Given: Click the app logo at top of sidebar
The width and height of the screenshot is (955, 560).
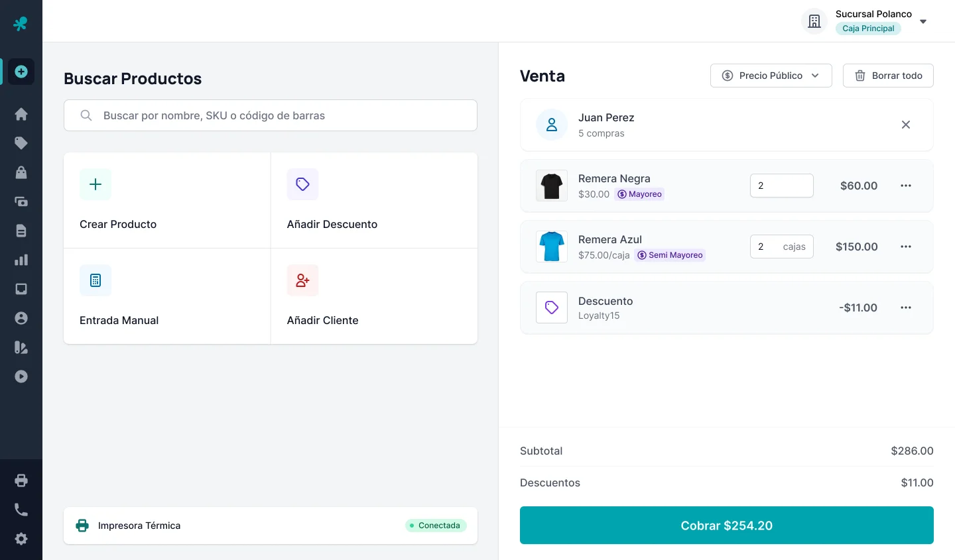Looking at the screenshot, I should coord(21,24).
